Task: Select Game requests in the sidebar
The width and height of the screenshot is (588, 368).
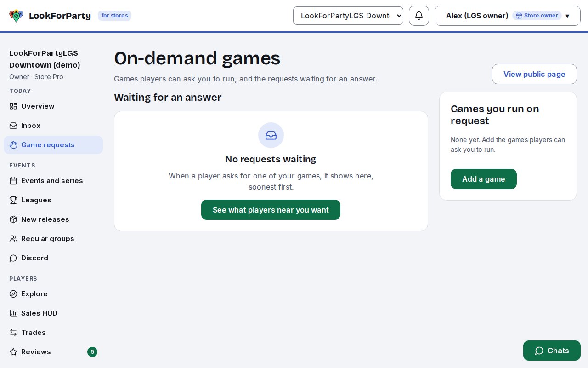Action: [x=53, y=145]
